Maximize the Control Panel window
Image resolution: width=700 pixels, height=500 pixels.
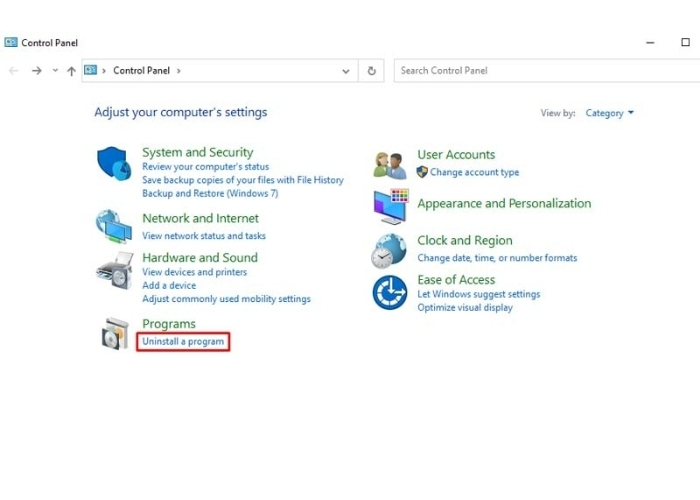point(685,42)
